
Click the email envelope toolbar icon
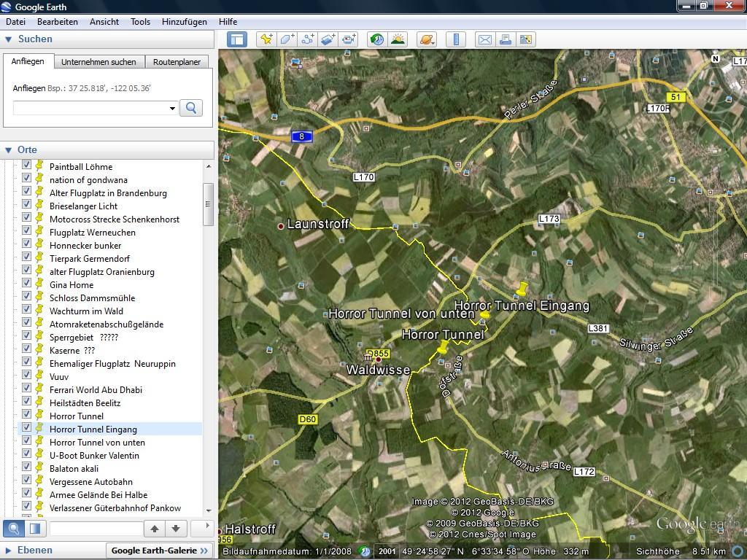(484, 39)
